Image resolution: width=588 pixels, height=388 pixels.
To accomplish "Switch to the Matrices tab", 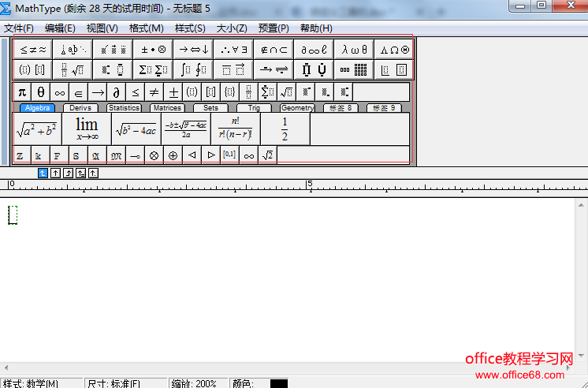I will pos(167,108).
